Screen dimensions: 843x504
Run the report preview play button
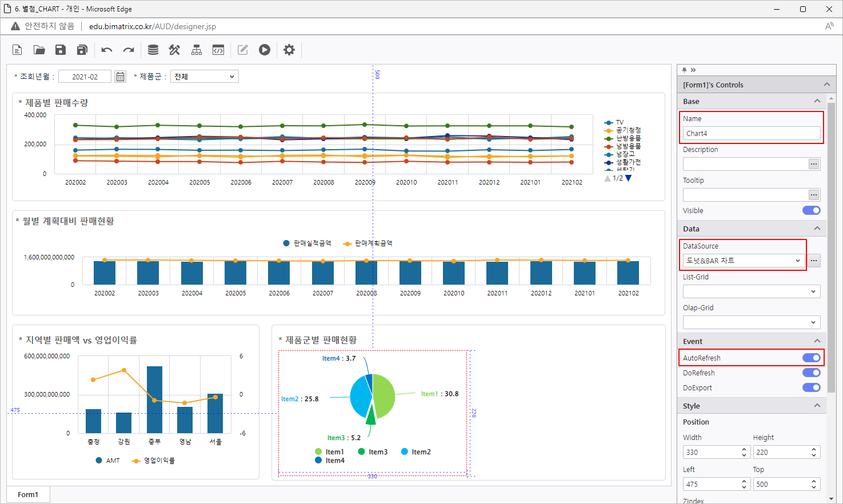264,50
